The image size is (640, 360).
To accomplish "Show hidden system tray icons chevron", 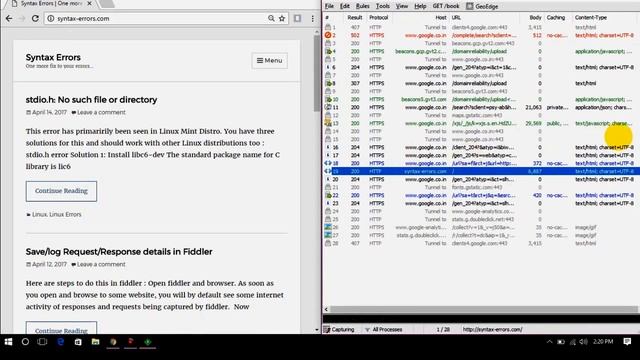I will click(549, 342).
